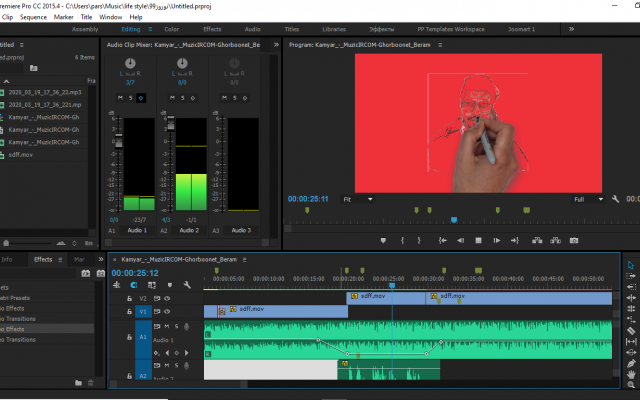Open Timeline display settings wrench
The image size is (640, 400).
click(x=187, y=285)
